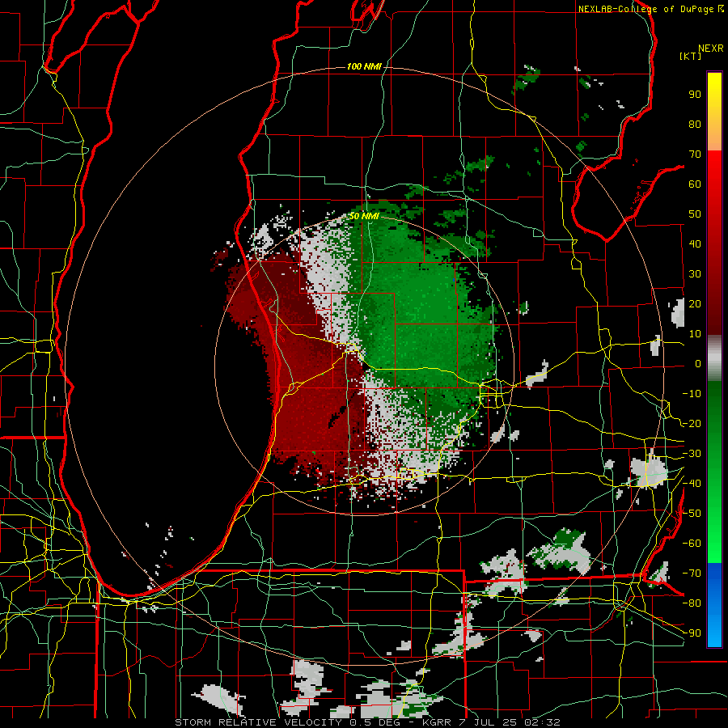The width and height of the screenshot is (728, 728).
Task: Click the positive 10 value on velocity scale
Action: [695, 334]
